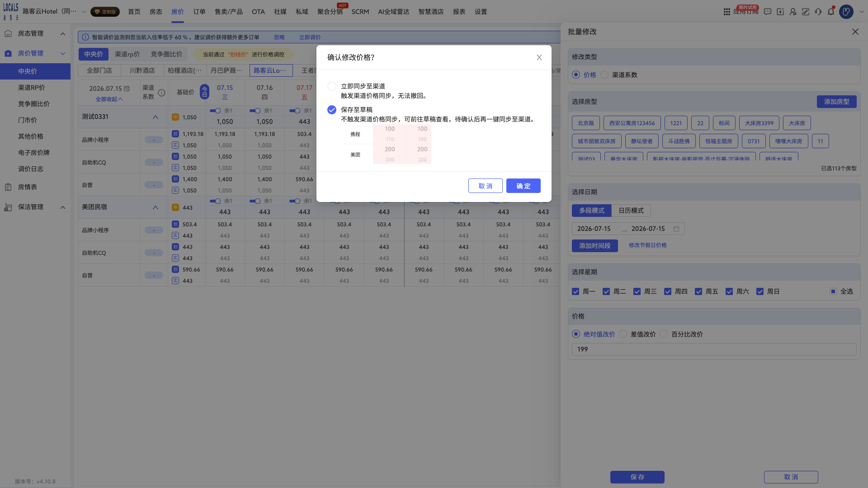Image resolution: width=868 pixels, height=488 pixels.
Task: Open the hotel name dropdown arrow
Action: (x=84, y=12)
